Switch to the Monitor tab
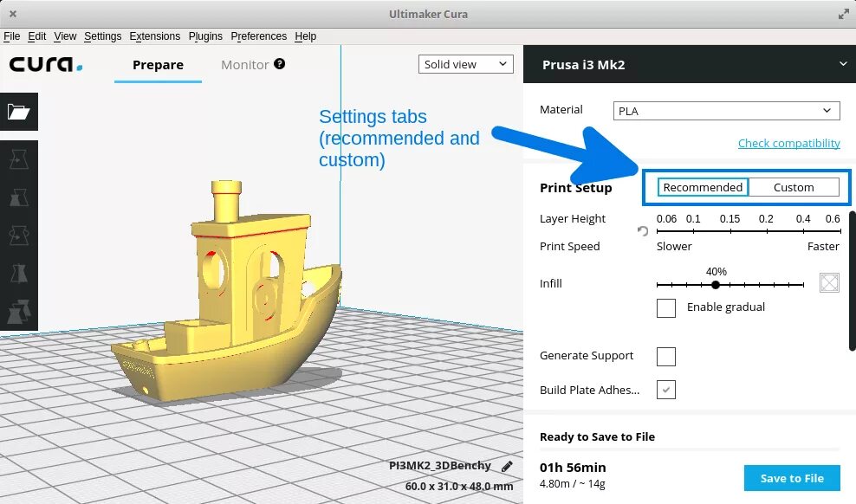The height and width of the screenshot is (504, 856). pyautogui.click(x=244, y=65)
